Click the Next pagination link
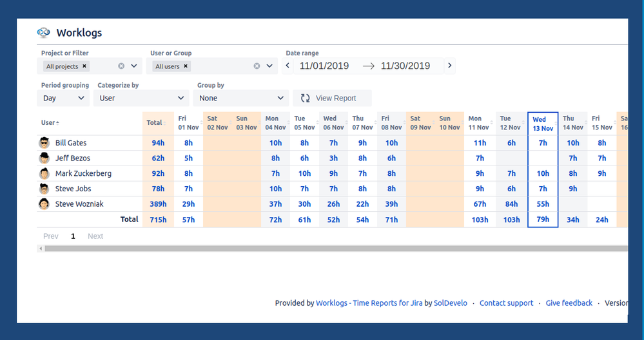The height and width of the screenshot is (340, 644). pos(95,236)
